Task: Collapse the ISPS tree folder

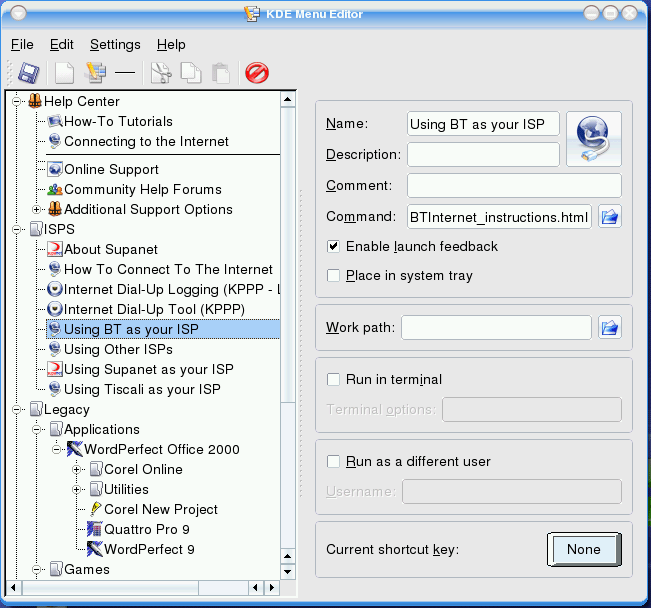Action: click(x=18, y=229)
